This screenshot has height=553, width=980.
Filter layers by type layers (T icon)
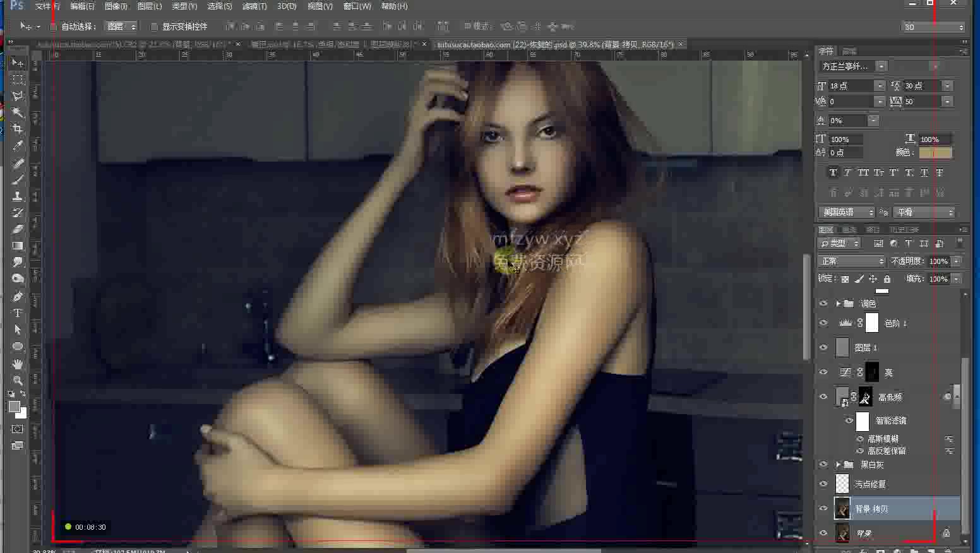pyautogui.click(x=909, y=243)
